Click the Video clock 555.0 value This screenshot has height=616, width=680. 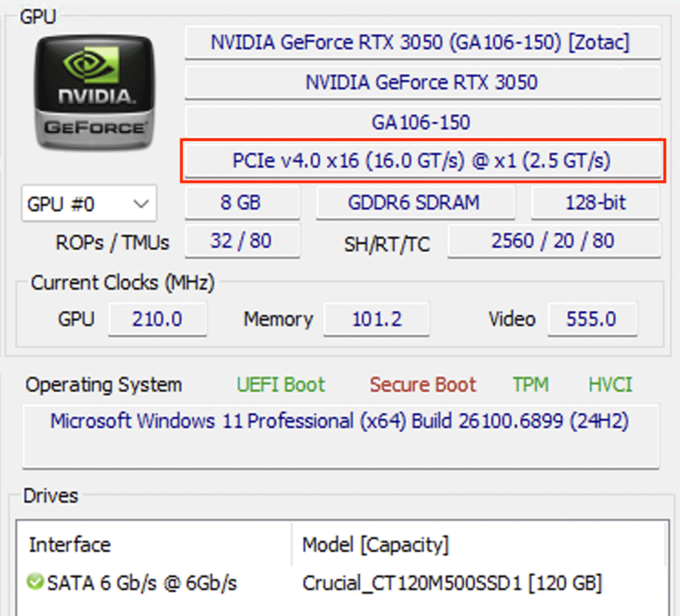[591, 319]
